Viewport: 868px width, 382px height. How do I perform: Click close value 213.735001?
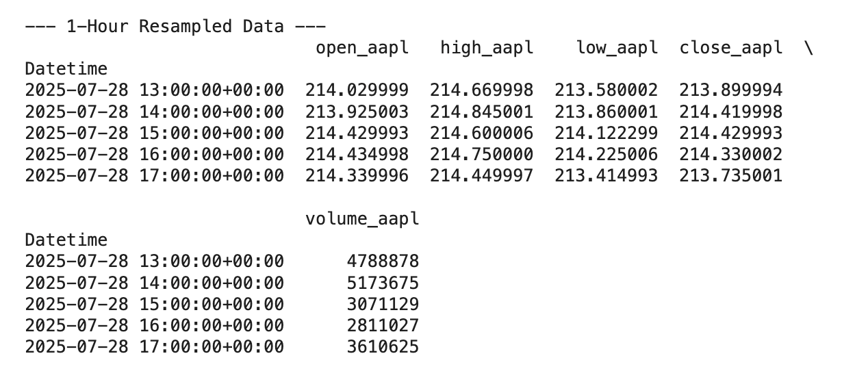(731, 176)
